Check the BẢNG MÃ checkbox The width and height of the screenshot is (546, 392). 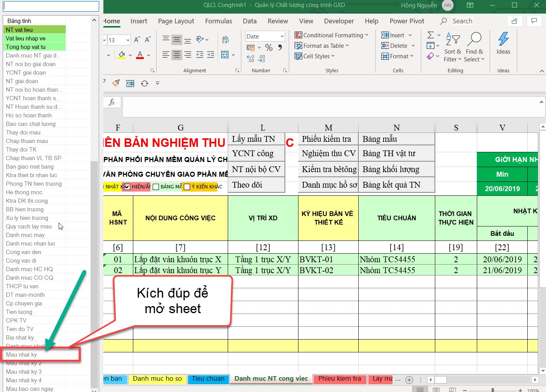pyautogui.click(x=156, y=187)
